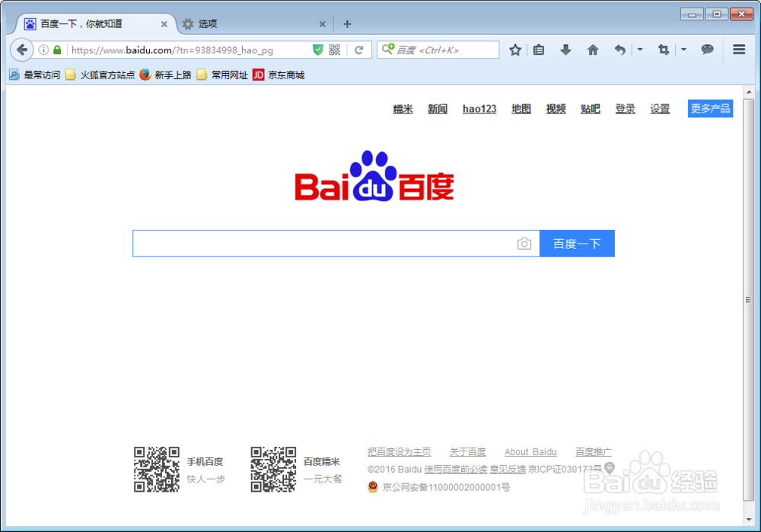The image size is (761, 532).
Task: Open the downloads arrow icon
Action: (565, 49)
